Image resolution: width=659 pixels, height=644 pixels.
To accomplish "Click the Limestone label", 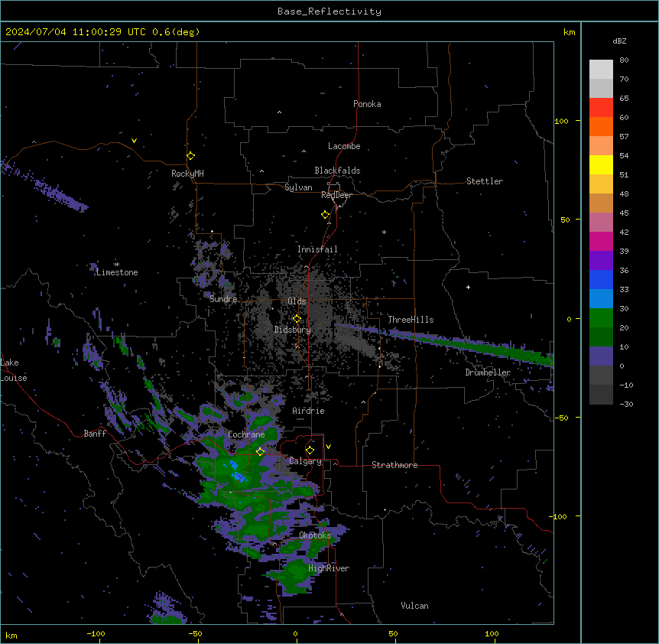I will pos(117,272).
